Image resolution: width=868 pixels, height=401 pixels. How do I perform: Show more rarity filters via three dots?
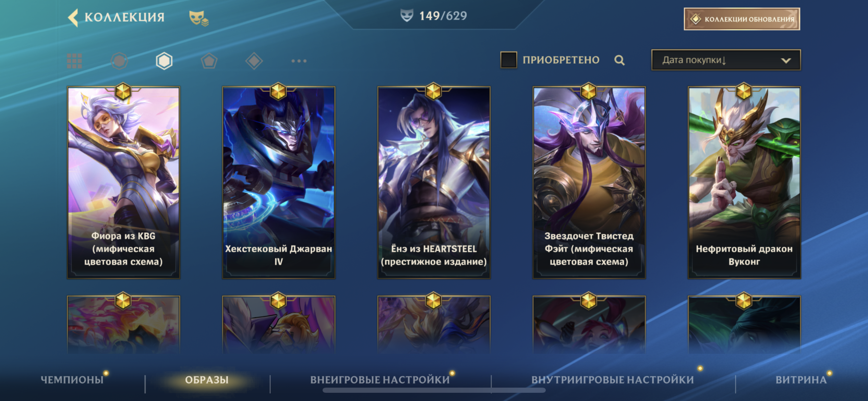coord(299,61)
